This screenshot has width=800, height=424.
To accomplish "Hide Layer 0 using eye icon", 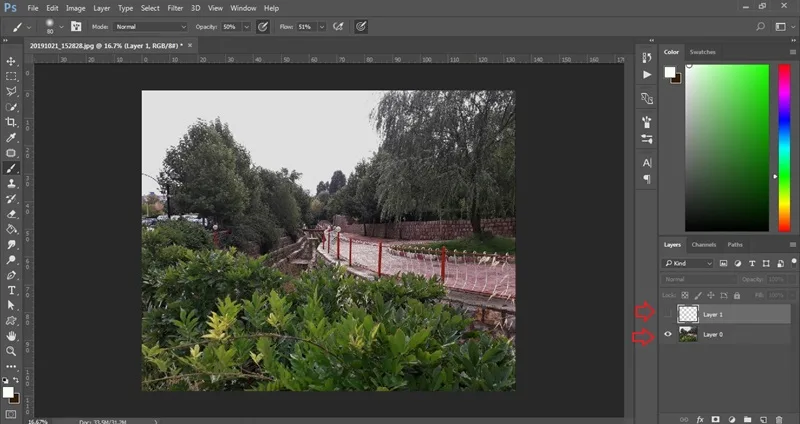I will [x=668, y=334].
